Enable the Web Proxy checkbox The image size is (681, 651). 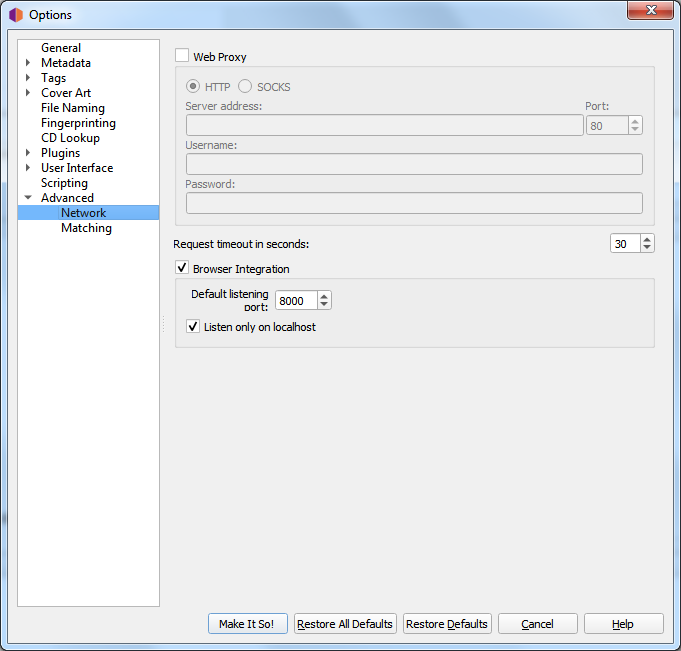pyautogui.click(x=182, y=57)
